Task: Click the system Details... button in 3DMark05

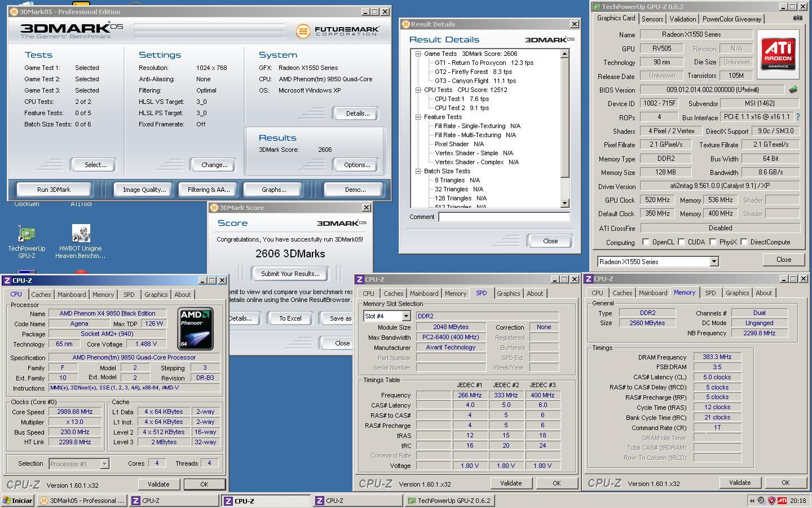Action: (358, 113)
